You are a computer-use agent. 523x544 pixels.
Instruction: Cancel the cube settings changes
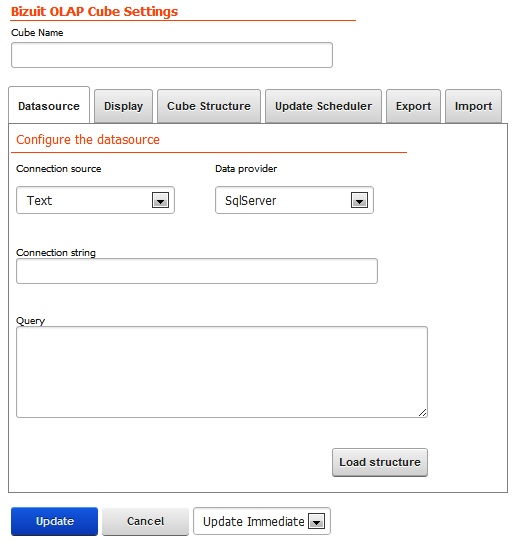[x=145, y=521]
